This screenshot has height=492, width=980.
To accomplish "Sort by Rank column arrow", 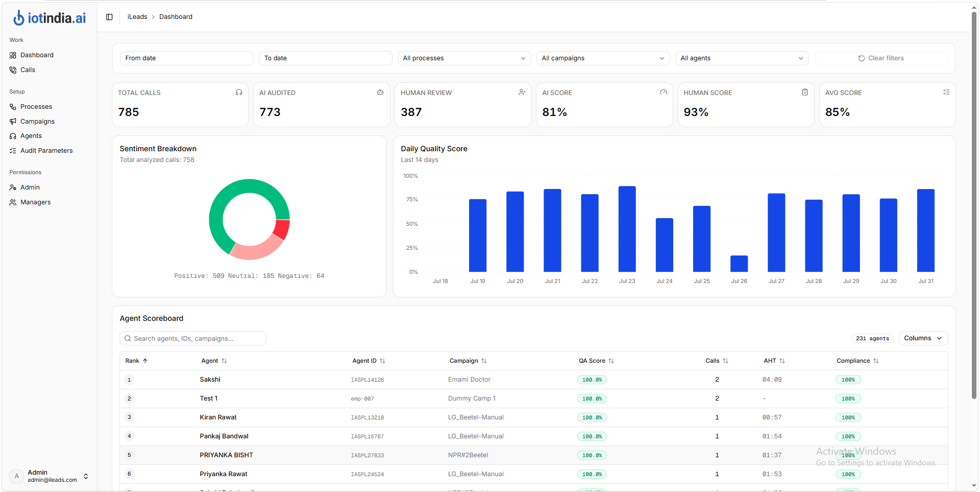I will click(x=145, y=361).
